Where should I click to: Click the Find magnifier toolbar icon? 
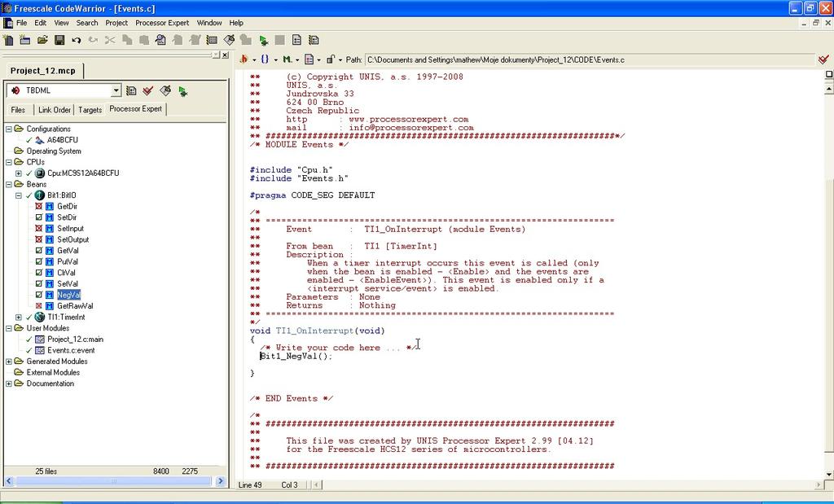pyautogui.click(x=160, y=40)
